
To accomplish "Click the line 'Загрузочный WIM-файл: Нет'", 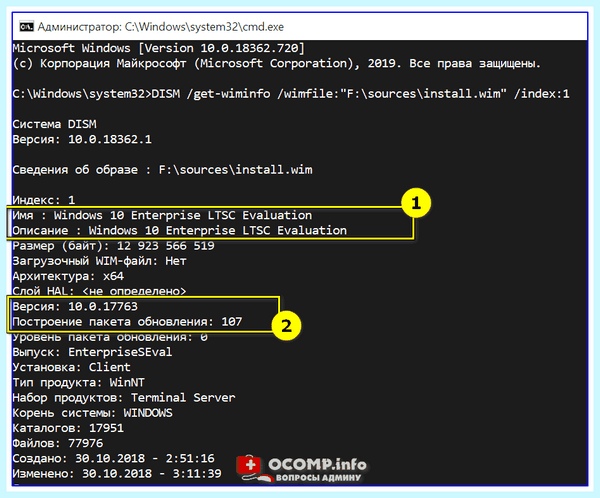I will (x=99, y=261).
